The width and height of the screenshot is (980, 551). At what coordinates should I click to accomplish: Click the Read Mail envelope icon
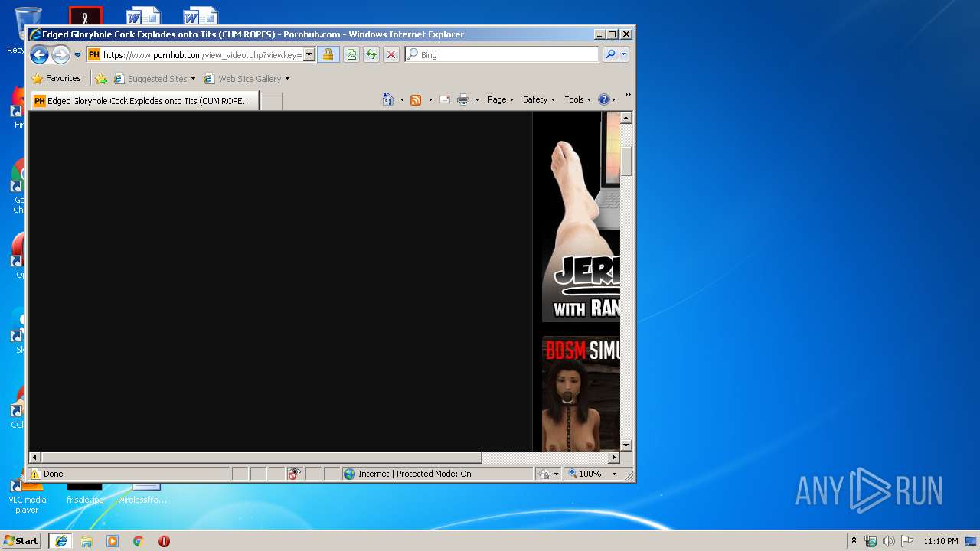[445, 99]
